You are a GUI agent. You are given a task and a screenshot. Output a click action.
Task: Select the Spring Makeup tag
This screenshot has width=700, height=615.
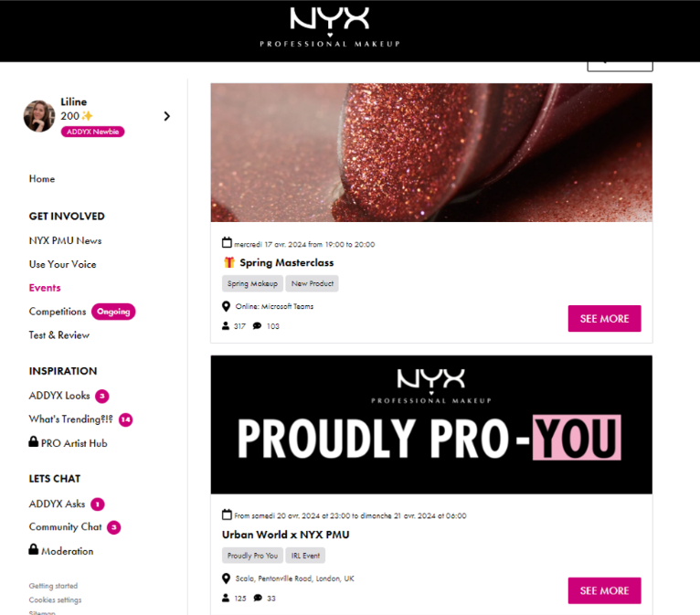pos(253,283)
